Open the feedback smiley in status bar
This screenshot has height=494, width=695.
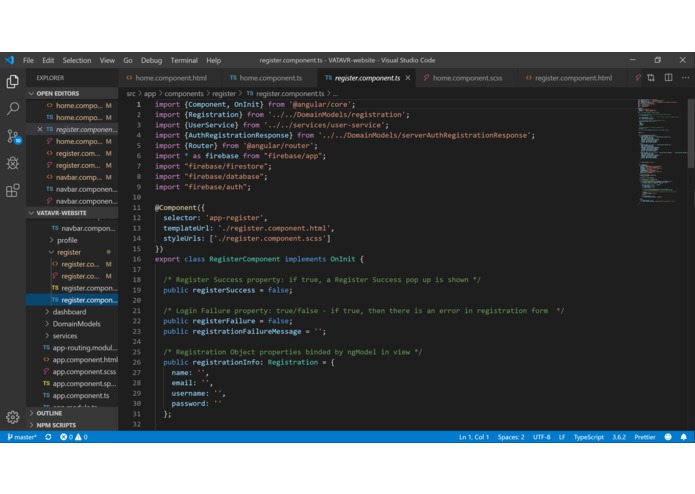668,437
